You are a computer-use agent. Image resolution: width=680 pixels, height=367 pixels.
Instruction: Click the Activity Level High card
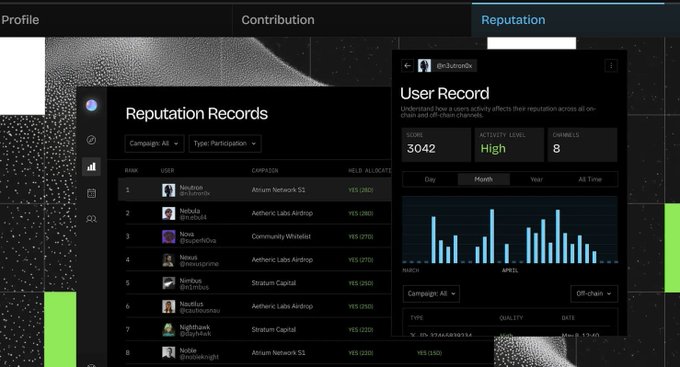[x=509, y=145]
